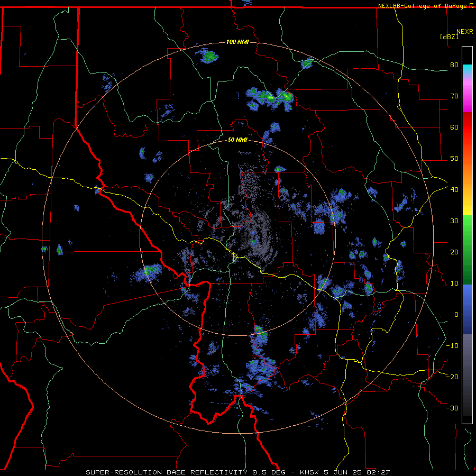
Task: Click the 0 value on the dBZ scale
Action: coord(456,315)
